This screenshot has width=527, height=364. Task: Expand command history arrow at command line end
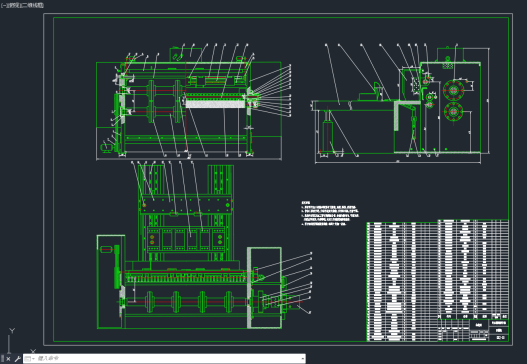[x=302, y=359]
